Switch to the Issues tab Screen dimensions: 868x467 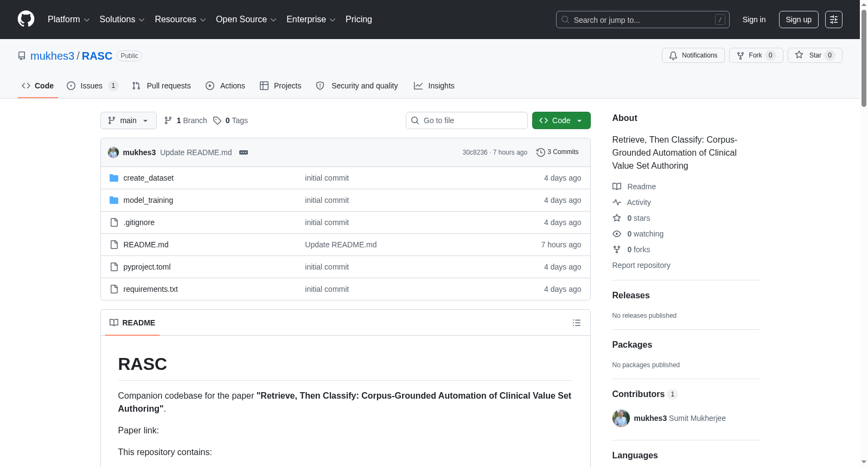pyautogui.click(x=92, y=86)
